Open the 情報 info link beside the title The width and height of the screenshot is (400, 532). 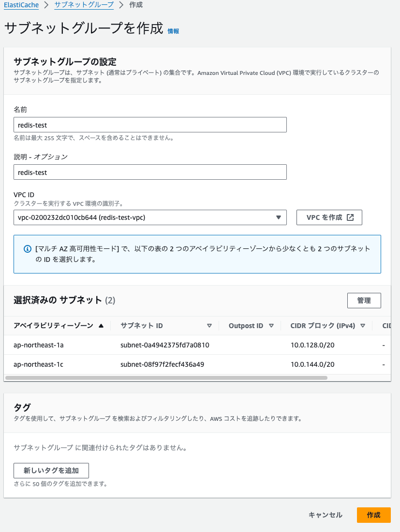tap(173, 31)
